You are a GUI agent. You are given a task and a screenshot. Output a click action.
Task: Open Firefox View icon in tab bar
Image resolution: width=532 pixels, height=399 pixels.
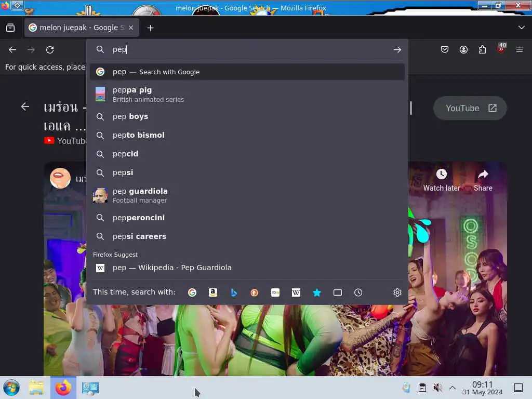(x=10, y=28)
